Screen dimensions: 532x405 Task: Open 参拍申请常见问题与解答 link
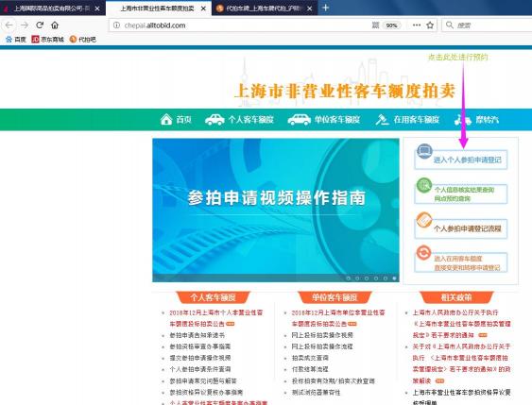click(x=203, y=381)
